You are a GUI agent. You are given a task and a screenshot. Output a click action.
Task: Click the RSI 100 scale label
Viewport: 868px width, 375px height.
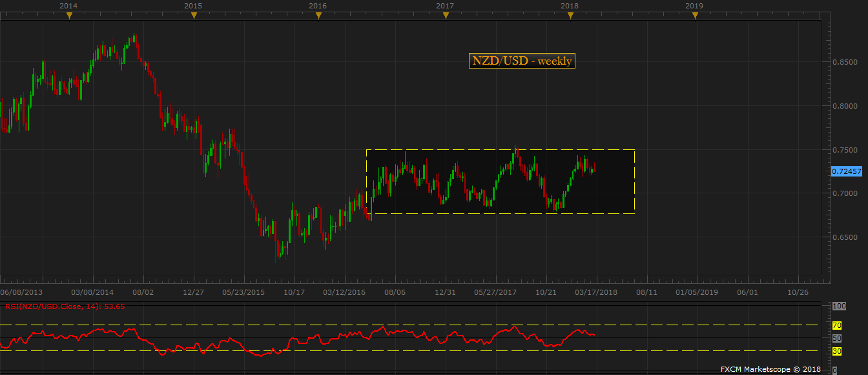click(838, 306)
